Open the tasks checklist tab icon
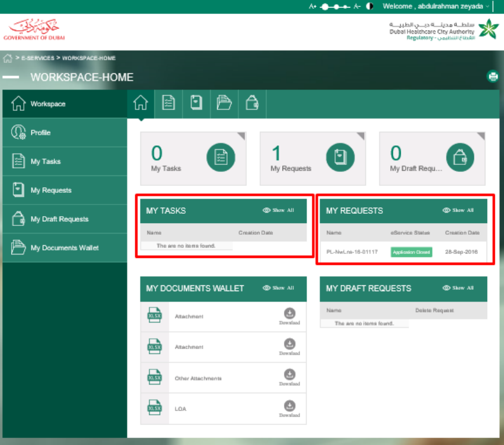The height and width of the screenshot is (445, 504). (x=168, y=103)
